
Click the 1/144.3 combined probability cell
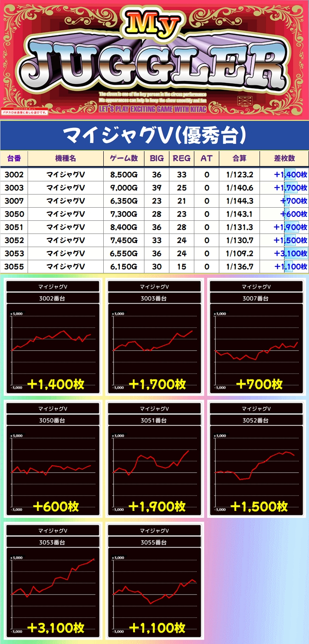pyautogui.click(x=239, y=201)
